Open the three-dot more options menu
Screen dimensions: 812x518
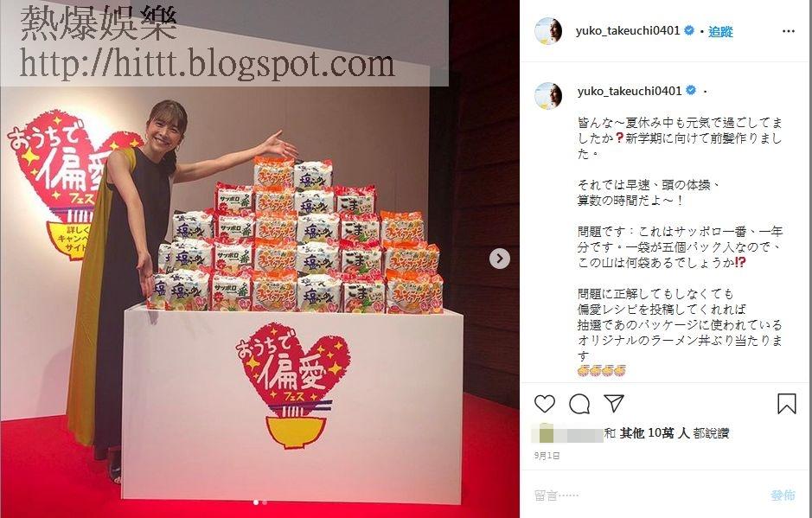(788, 31)
